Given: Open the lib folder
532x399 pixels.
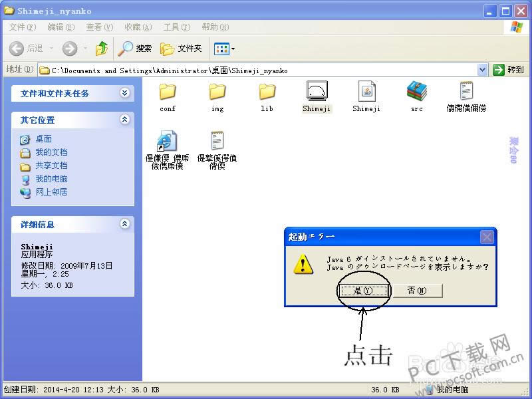Looking at the screenshot, I should 267,92.
